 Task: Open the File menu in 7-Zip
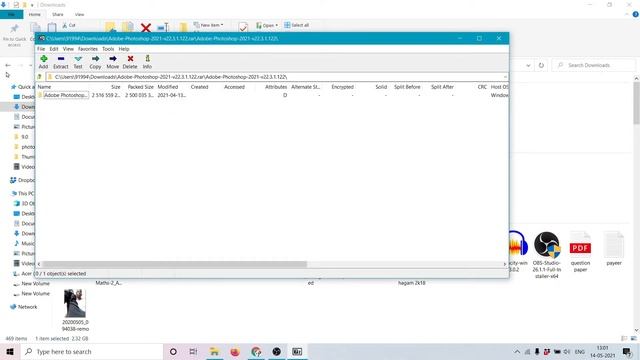coord(41,49)
